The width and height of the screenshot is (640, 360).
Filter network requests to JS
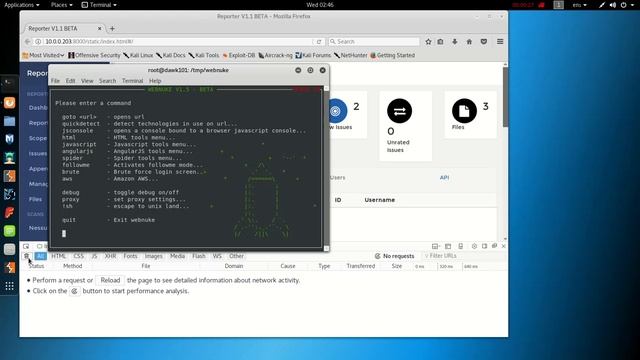pyautogui.click(x=94, y=256)
